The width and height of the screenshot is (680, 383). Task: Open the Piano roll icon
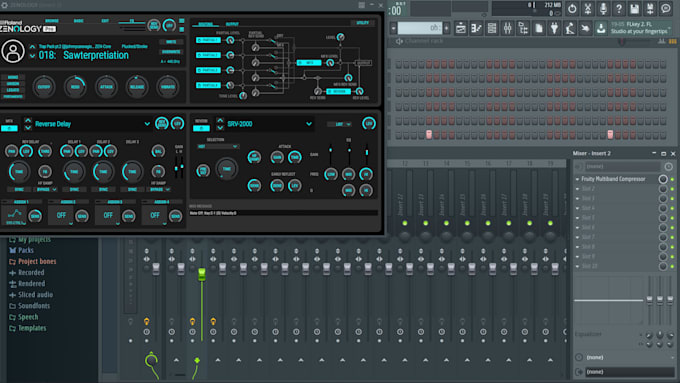[476, 29]
